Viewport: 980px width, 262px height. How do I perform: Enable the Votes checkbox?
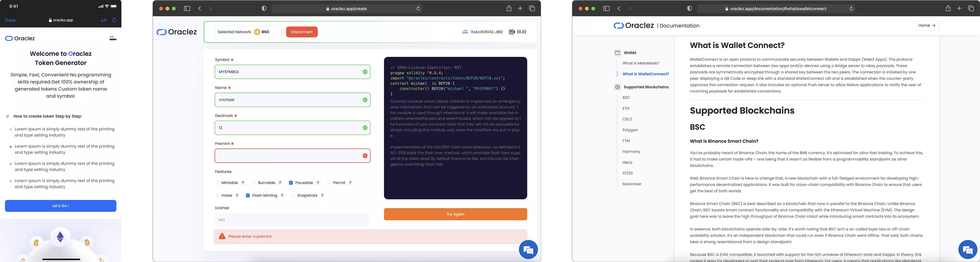point(217,196)
